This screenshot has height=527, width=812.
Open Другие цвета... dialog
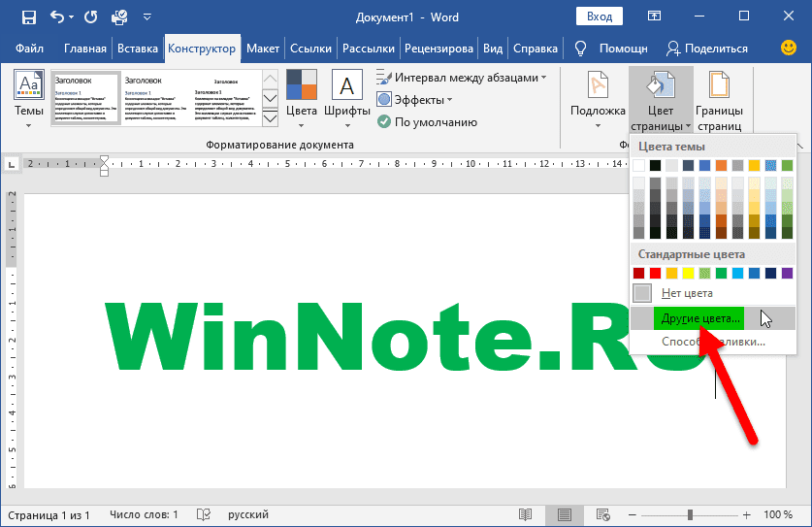(x=713, y=318)
